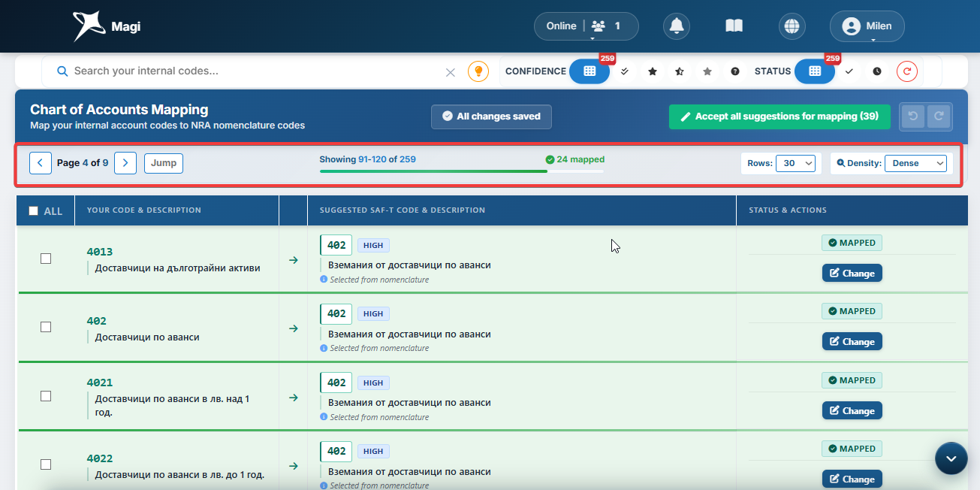
Task: Click the Magi logo
Action: click(107, 26)
